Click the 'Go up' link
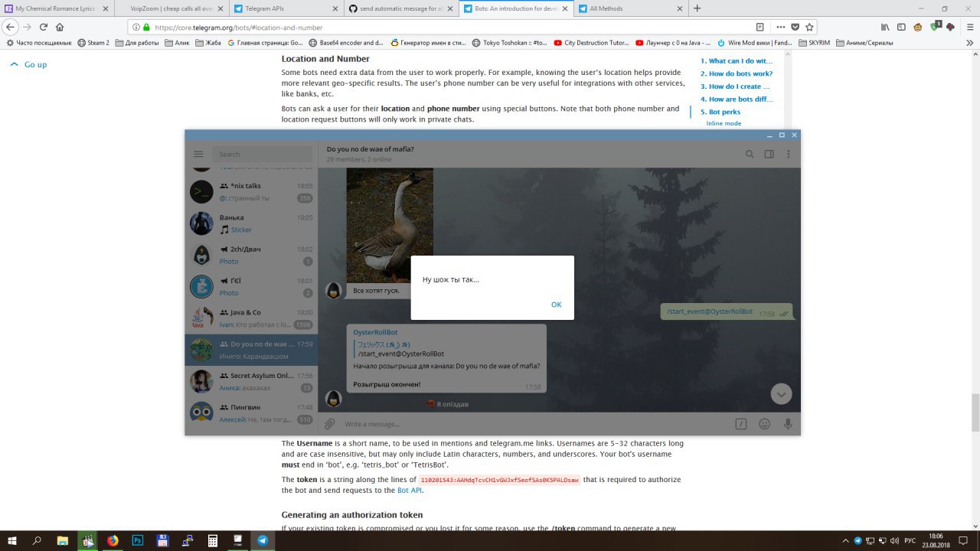This screenshot has height=551, width=980. pyautogui.click(x=28, y=64)
